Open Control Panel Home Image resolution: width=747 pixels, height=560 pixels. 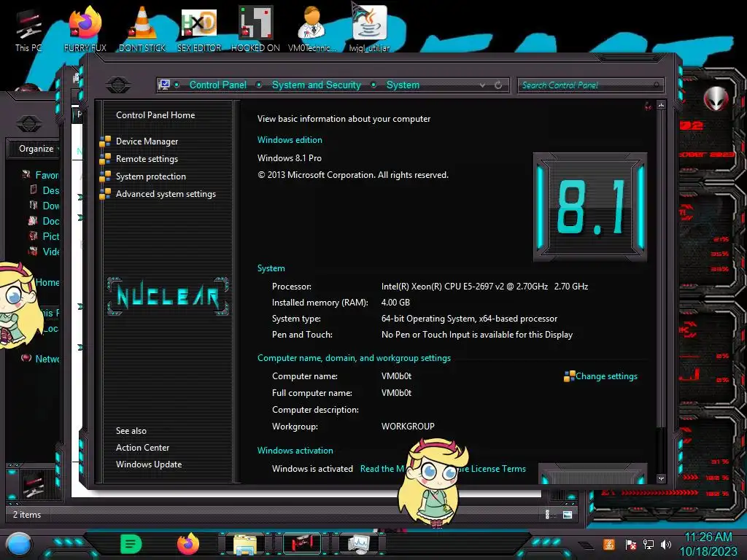[x=155, y=114]
